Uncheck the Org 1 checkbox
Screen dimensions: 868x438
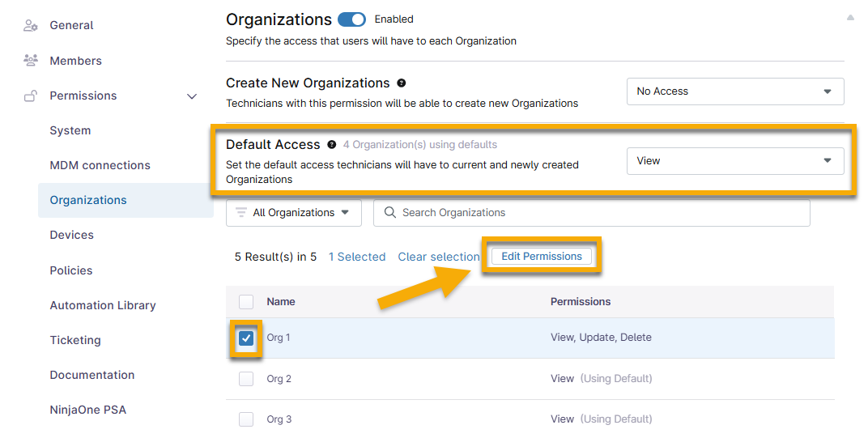(x=246, y=338)
